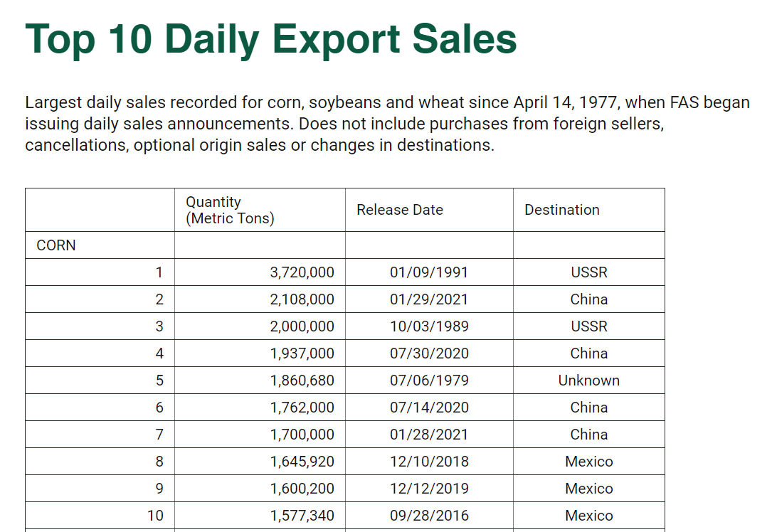Select the 1,937,000 quantity cell
Viewport: 772px width, 532px height.
pos(302,353)
